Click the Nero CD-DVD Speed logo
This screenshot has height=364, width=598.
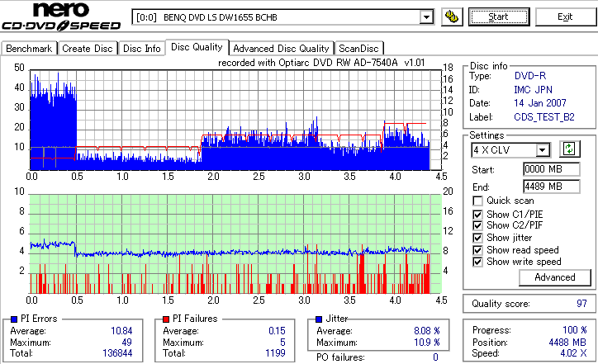click(61, 17)
